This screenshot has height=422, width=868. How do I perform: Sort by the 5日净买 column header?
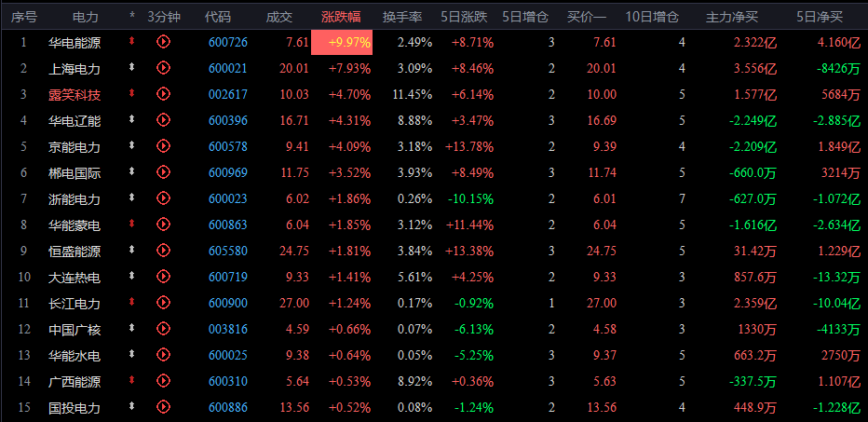point(820,17)
